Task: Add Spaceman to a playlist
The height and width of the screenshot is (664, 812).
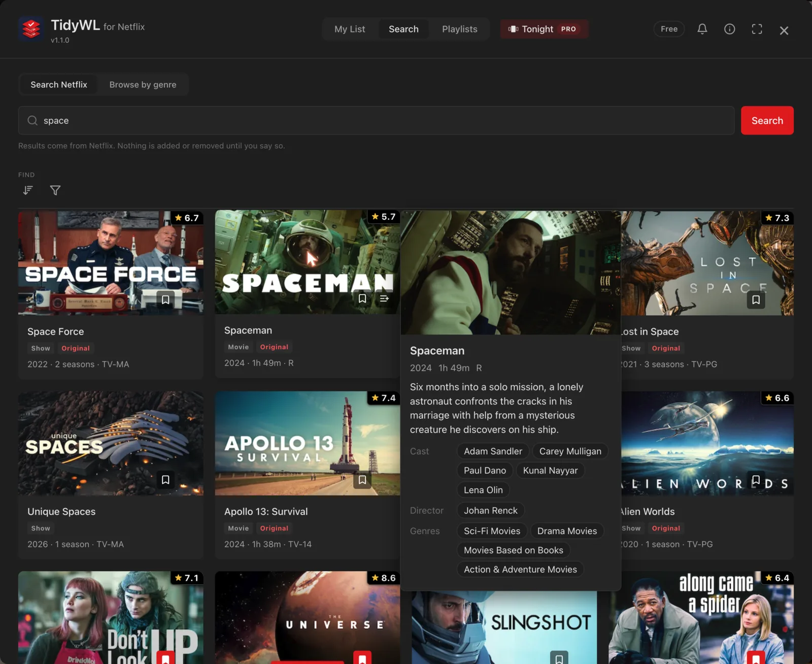Action: (384, 298)
